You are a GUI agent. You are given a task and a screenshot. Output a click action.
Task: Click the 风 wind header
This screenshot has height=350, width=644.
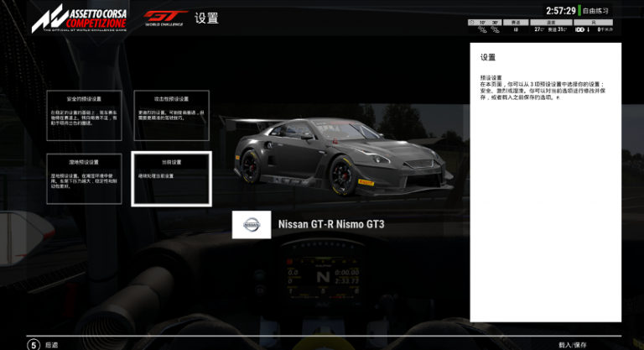tap(593, 23)
